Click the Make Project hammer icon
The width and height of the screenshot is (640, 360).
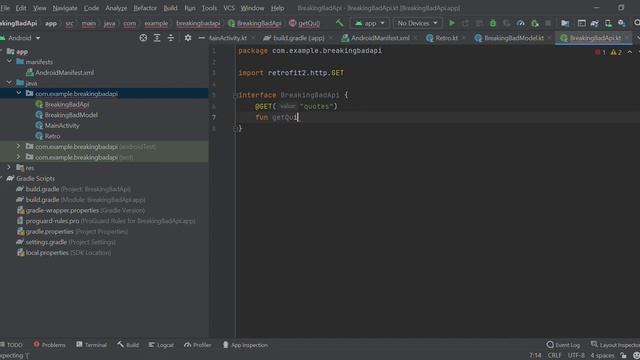[x=339, y=23]
